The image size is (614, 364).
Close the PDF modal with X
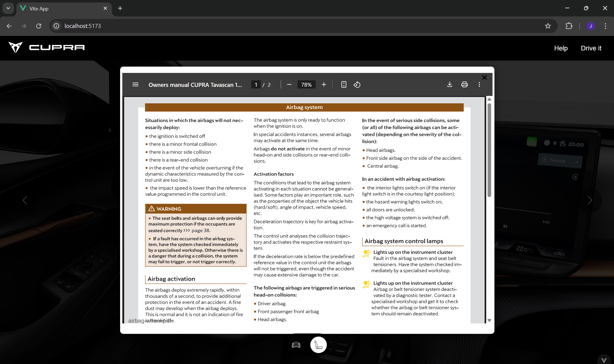point(484,78)
